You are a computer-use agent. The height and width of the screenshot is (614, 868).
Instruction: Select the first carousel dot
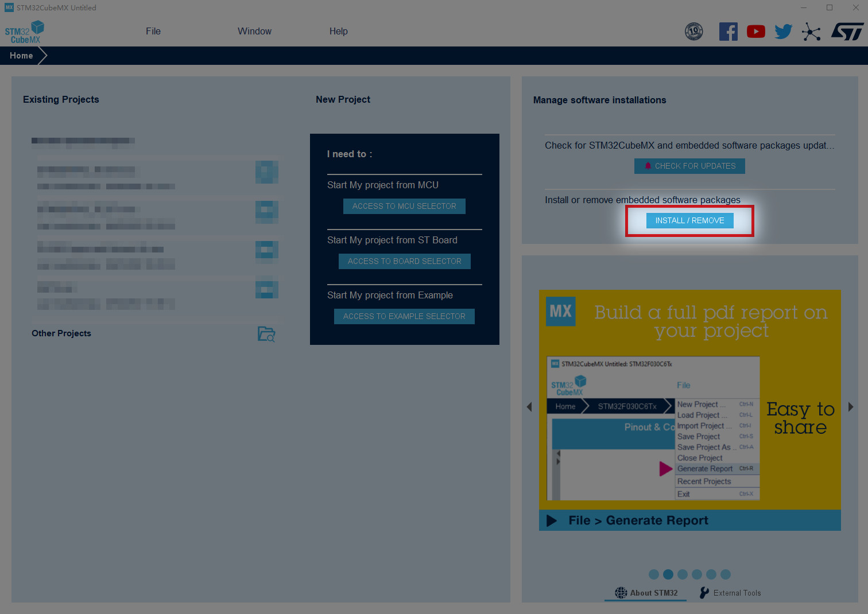pyautogui.click(x=654, y=574)
